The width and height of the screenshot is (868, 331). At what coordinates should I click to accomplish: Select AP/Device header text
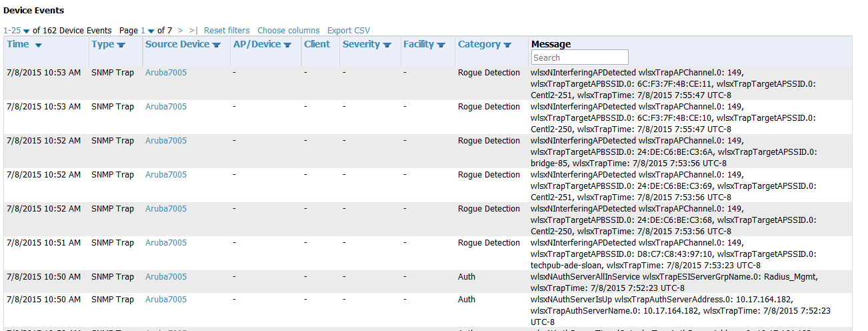coord(257,44)
